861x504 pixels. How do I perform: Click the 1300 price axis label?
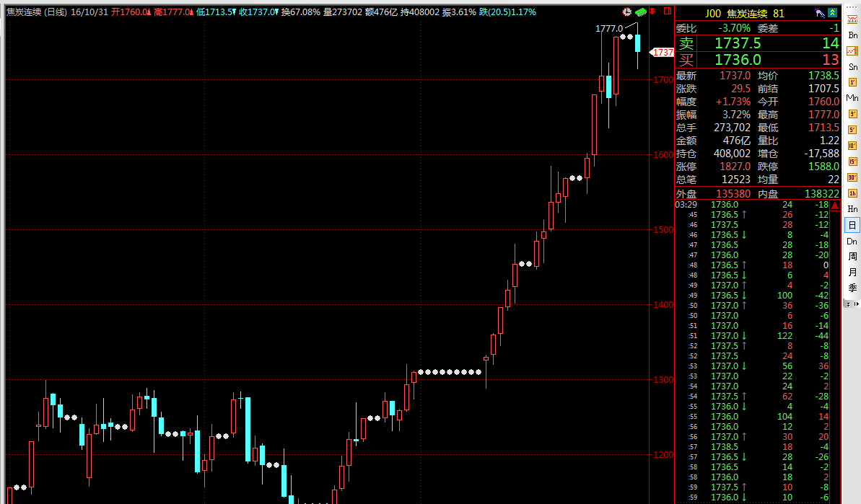[x=663, y=379]
